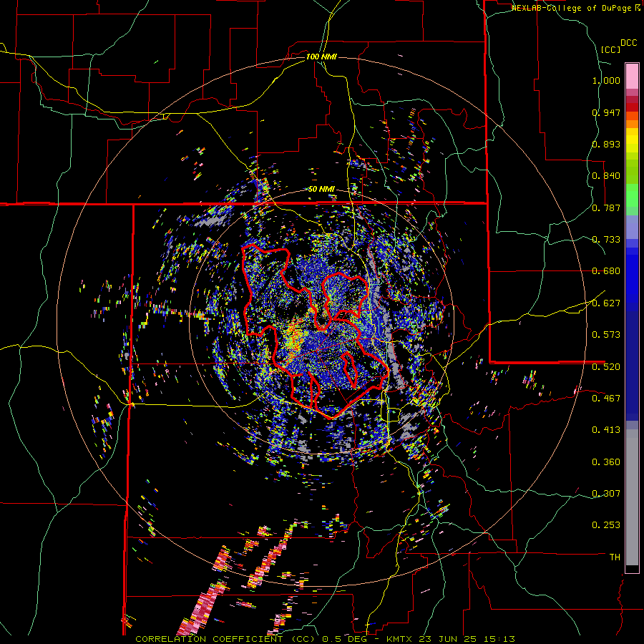This screenshot has width=644, height=644.
Task: Click the TH threshold label on the legend
Action: click(615, 557)
